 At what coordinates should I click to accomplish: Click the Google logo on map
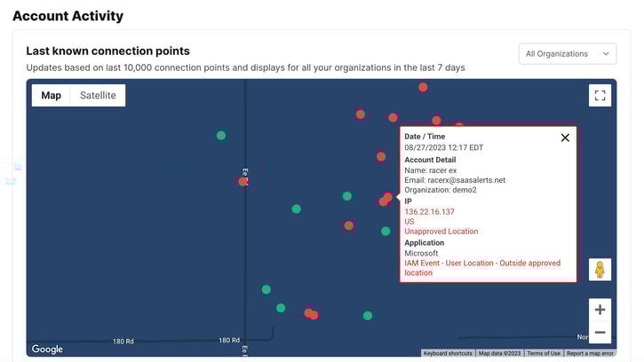(47, 350)
